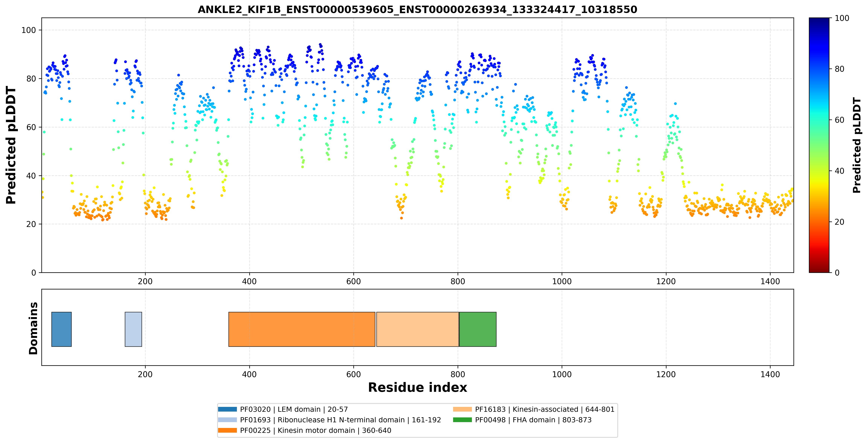This screenshot has width=868, height=443.
Task: Click the Kinesin motor domain legend text
Action: pyautogui.click(x=316, y=431)
